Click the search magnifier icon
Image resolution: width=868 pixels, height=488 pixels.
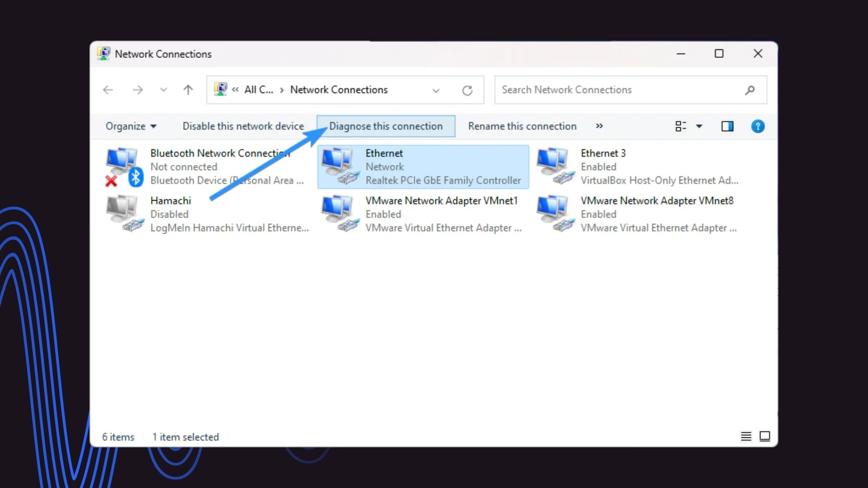(x=750, y=90)
